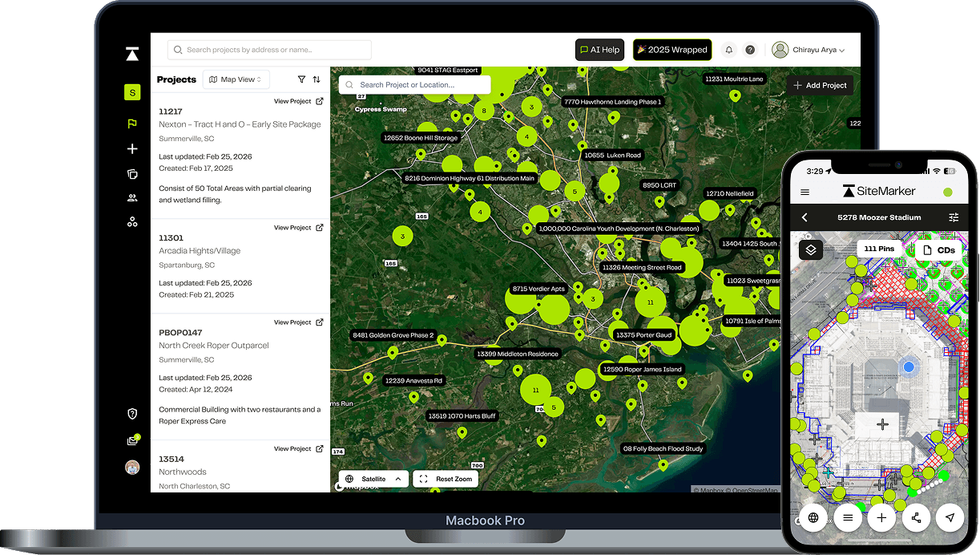Click the plus icon in the left sidebar
This screenshot has height=555, width=980.
[132, 148]
